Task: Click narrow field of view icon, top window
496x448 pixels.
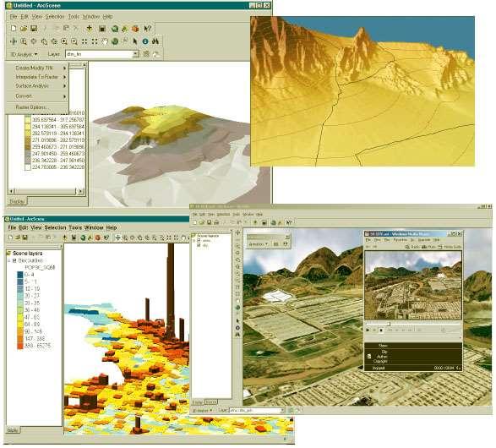Action: coord(84,41)
